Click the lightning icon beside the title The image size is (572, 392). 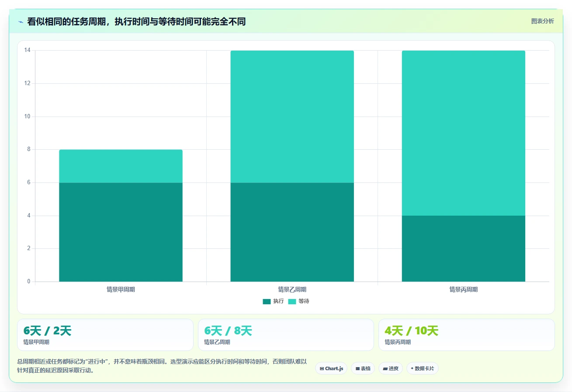click(21, 22)
